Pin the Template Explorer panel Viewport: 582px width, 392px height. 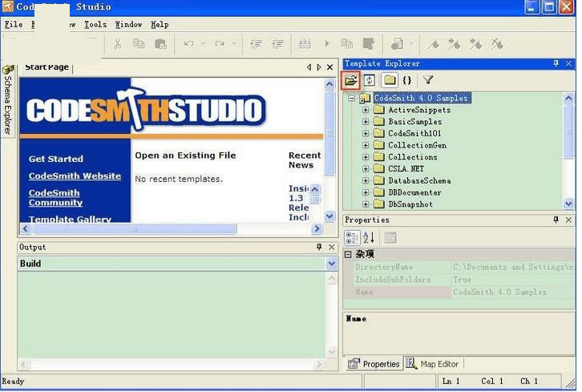[556, 63]
